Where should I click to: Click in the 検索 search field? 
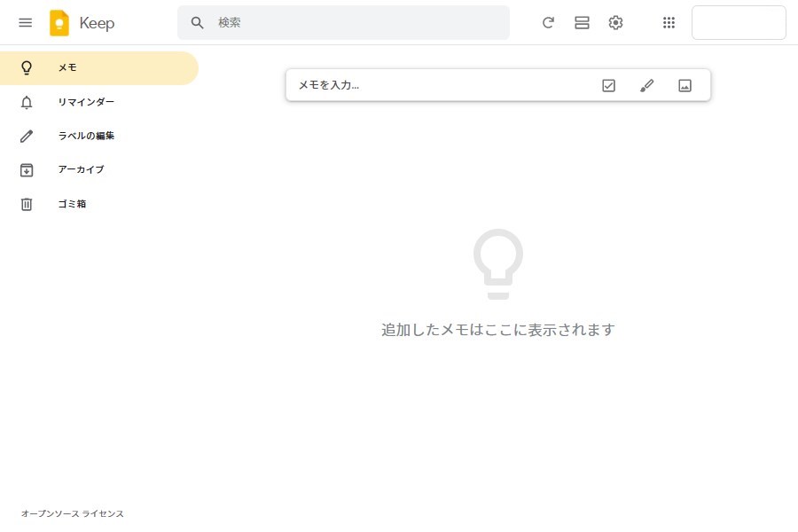pos(355,23)
